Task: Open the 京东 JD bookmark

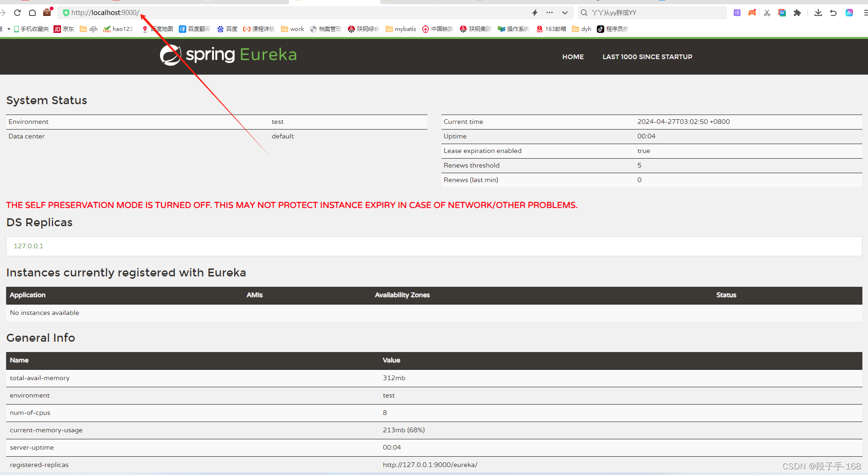Action: point(64,29)
